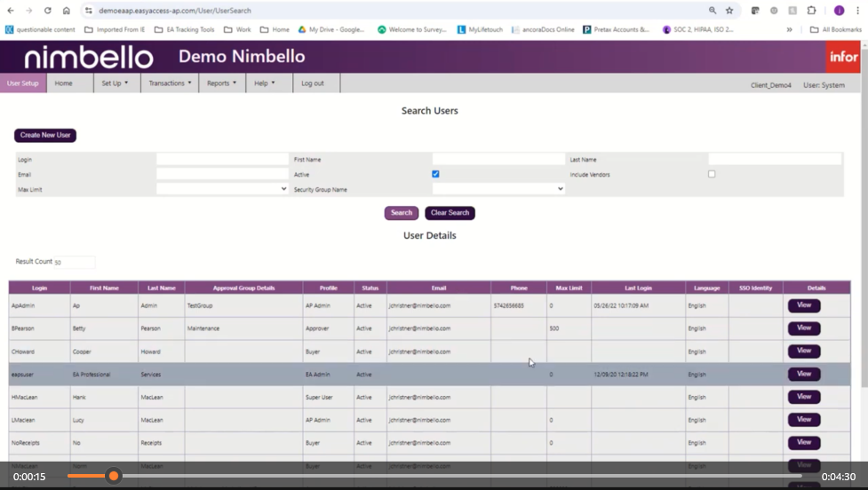The image size is (868, 490).
Task: Click the Last Login column header
Action: [638, 288]
